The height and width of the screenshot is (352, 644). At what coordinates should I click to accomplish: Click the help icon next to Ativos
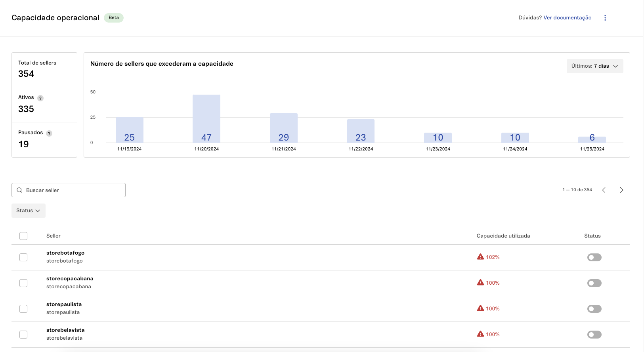[x=40, y=98]
